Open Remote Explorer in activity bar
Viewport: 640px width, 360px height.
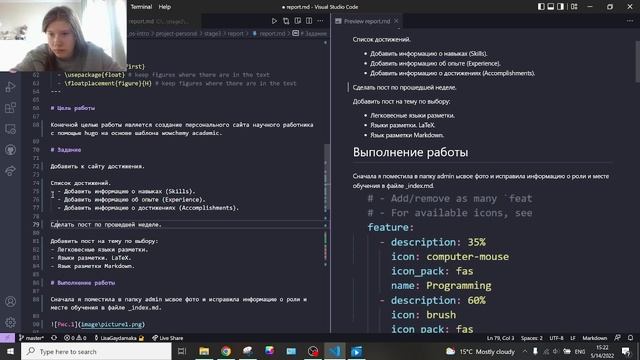[10, 129]
